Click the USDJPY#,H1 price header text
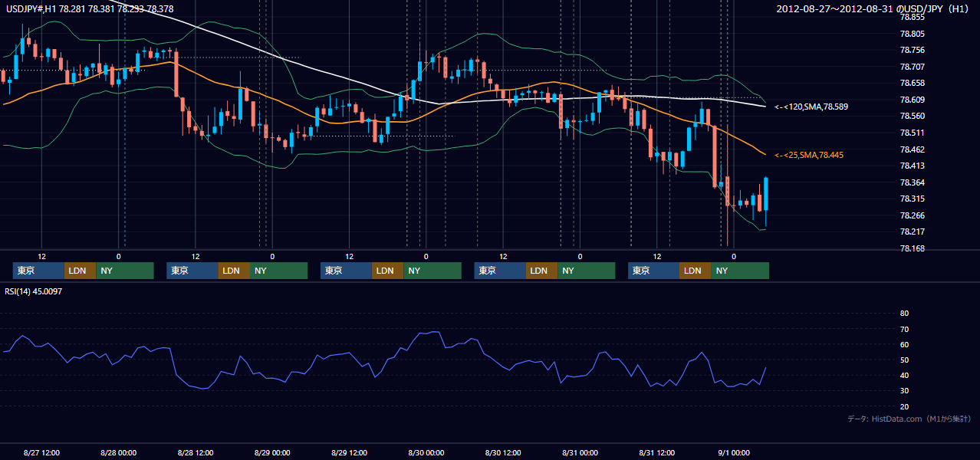 point(90,8)
